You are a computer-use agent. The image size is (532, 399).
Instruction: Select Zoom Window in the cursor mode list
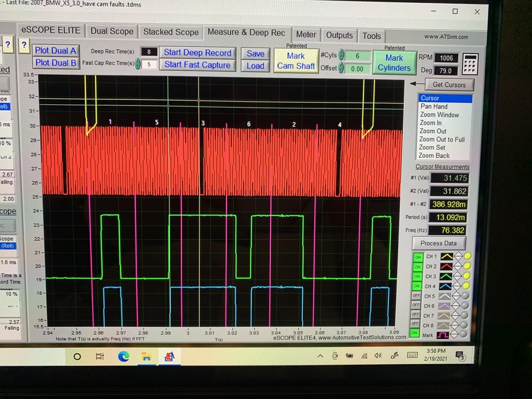coord(439,115)
